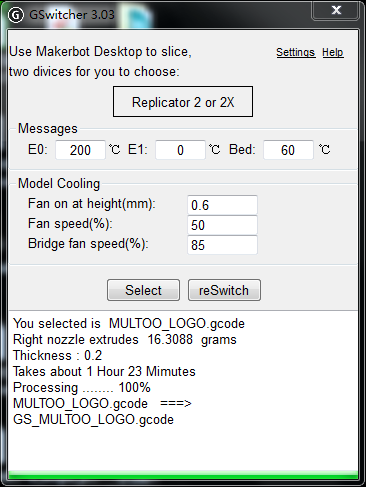This screenshot has width=366, height=487.
Task: Click the Right nozzle extrudes log line
Action: [x=125, y=339]
